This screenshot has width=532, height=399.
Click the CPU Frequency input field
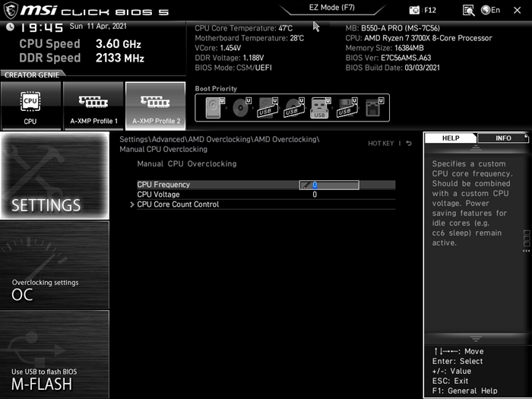(x=329, y=185)
